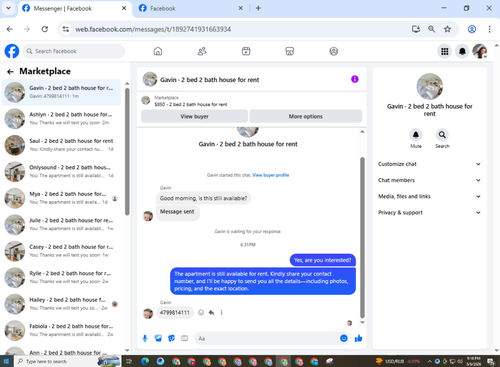Record a voice clip with microphone icon
Screen dimensions: 500x367
(x=145, y=339)
